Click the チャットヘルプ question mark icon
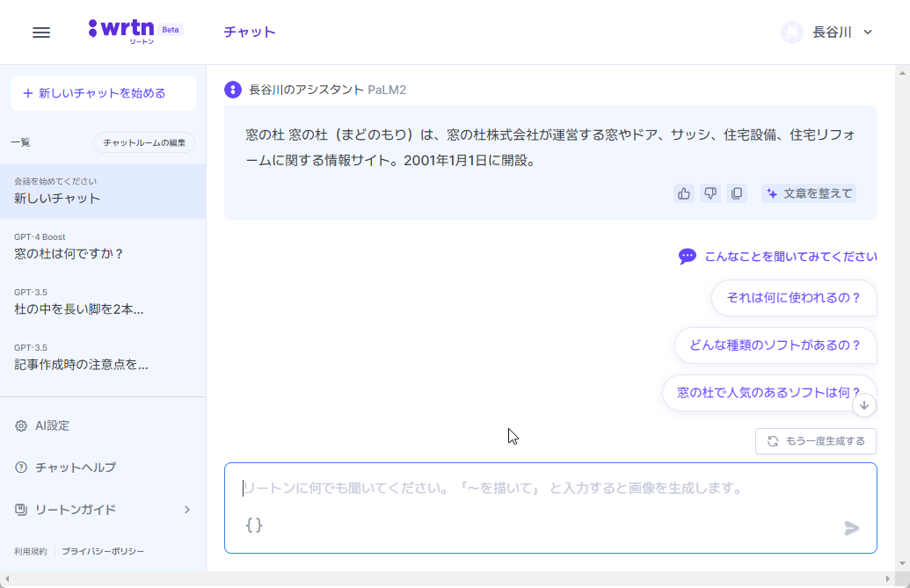This screenshot has height=588, width=910. (20, 468)
